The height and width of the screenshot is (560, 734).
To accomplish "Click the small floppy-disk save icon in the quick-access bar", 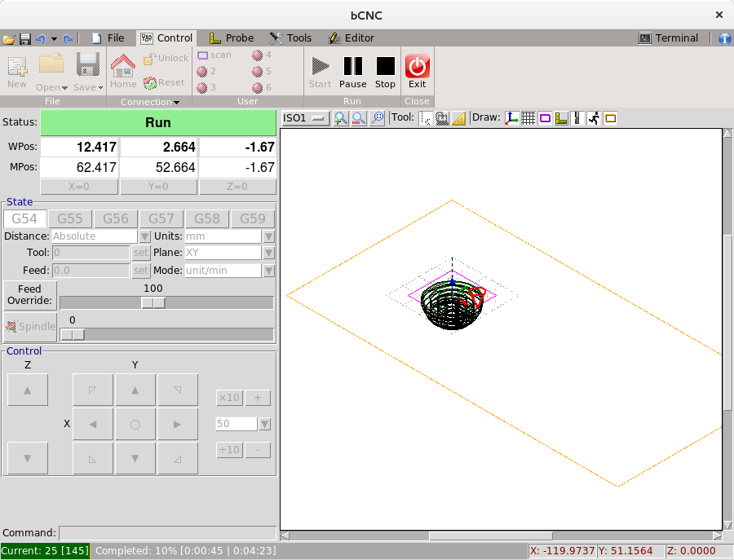I will 25,39.
